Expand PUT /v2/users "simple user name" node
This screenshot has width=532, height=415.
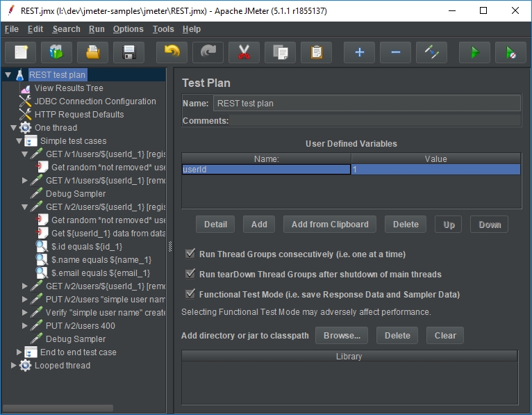pos(25,299)
